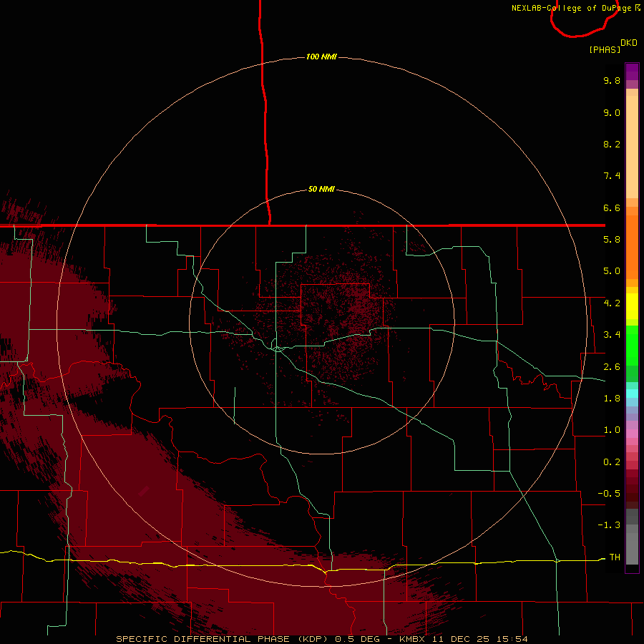Click the "[PHAS]" legend label
This screenshot has height=644, width=644.
605,49
